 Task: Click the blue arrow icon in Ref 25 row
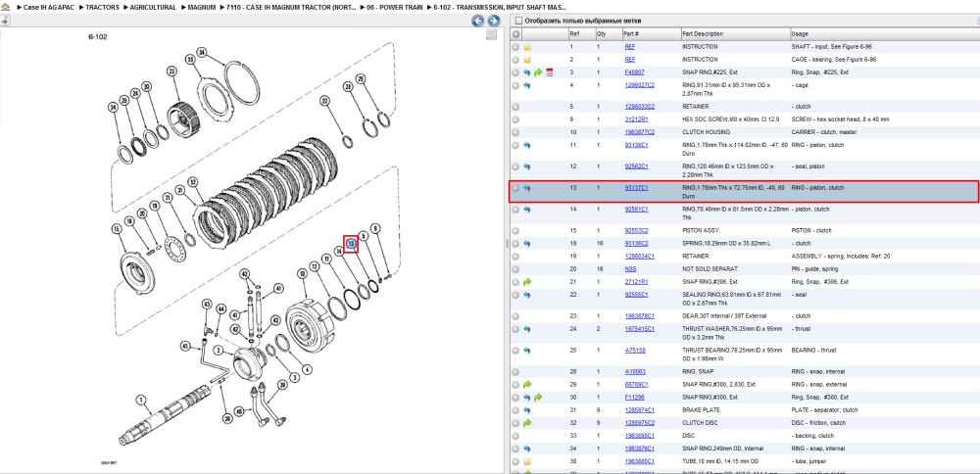tap(527, 351)
